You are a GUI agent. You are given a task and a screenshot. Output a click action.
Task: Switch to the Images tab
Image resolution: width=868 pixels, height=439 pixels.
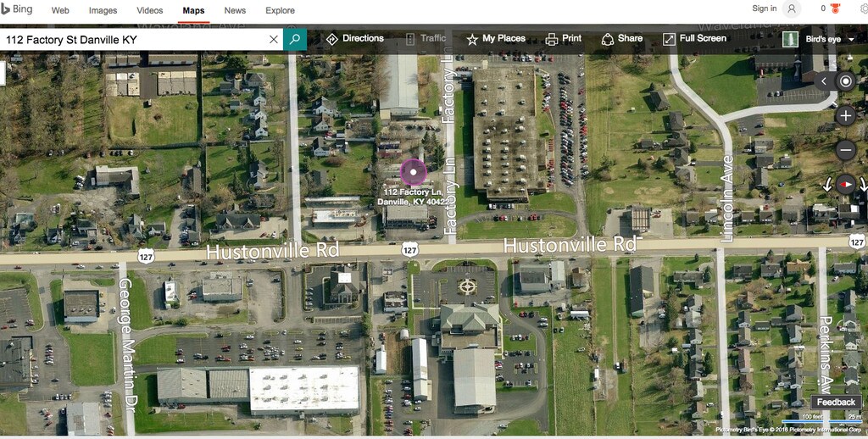coord(103,10)
